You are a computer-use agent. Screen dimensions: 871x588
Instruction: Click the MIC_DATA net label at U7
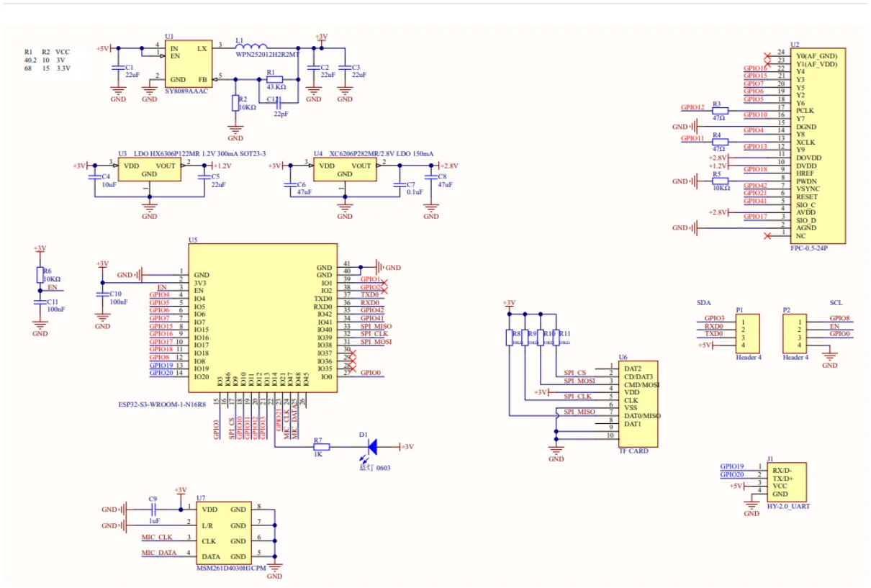pyautogui.click(x=158, y=553)
